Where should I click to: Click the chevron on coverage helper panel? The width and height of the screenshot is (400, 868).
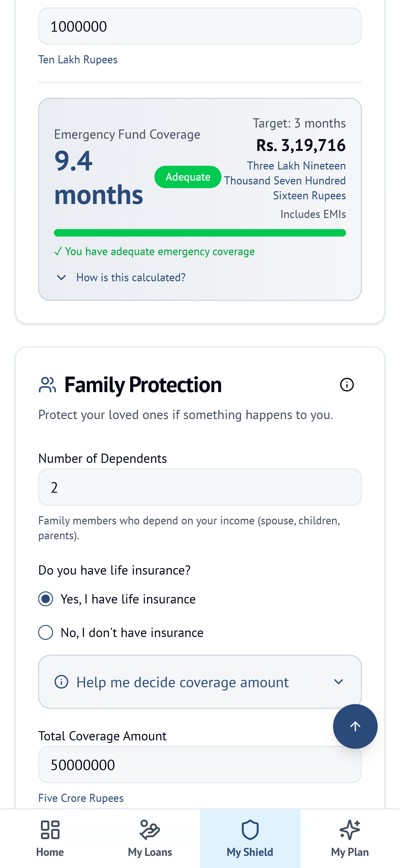tap(339, 682)
